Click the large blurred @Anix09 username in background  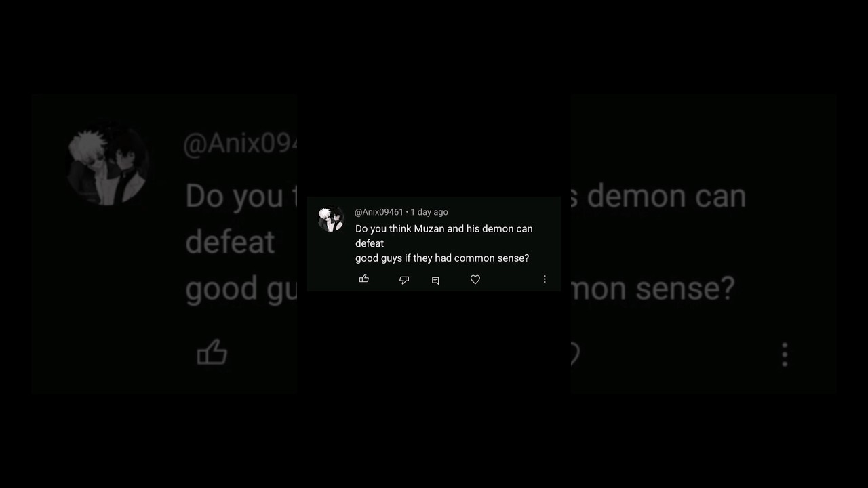click(240, 144)
